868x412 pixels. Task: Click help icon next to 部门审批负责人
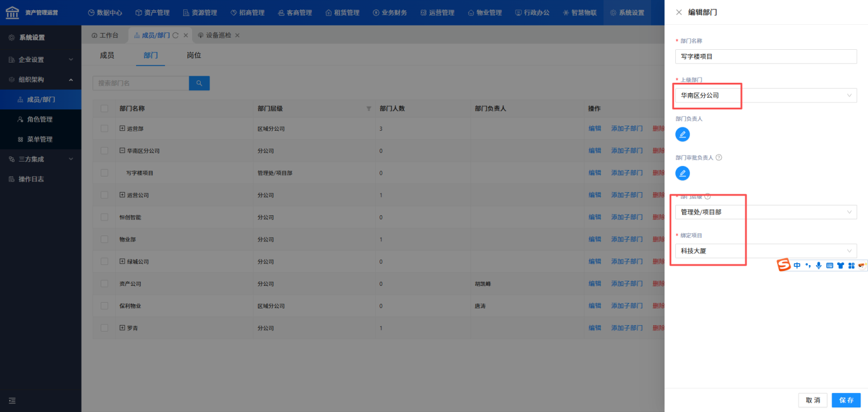click(719, 157)
